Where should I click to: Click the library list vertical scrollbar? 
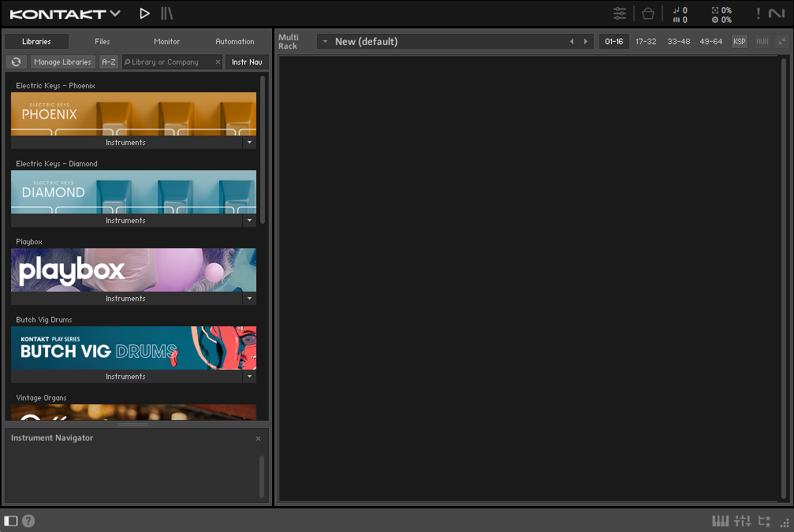pos(263,149)
